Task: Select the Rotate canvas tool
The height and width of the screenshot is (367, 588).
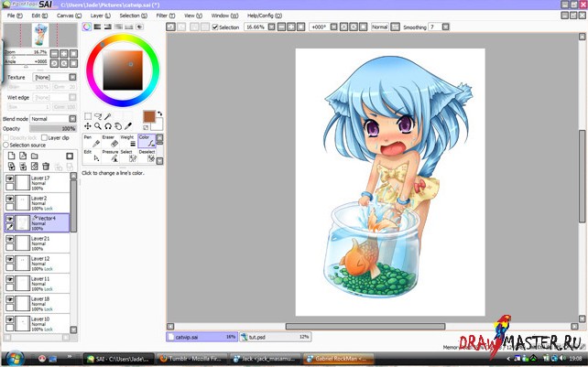Action: pyautogui.click(x=108, y=126)
